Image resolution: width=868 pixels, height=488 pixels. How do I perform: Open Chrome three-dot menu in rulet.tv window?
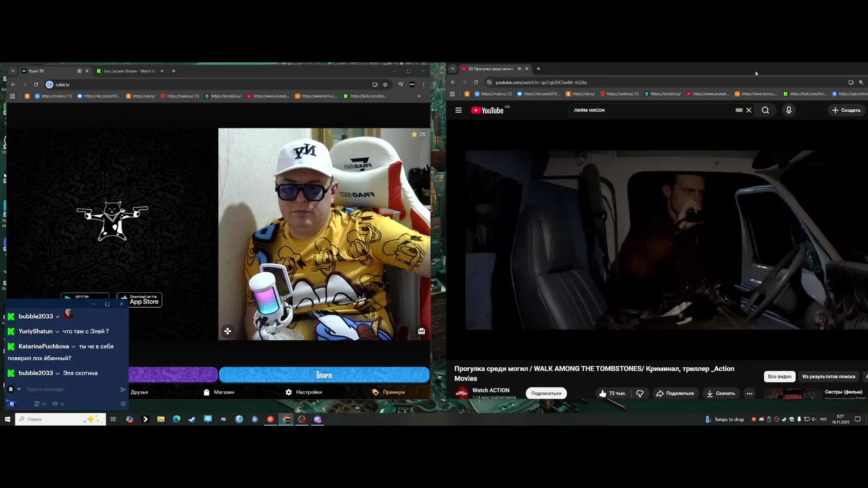pos(424,85)
